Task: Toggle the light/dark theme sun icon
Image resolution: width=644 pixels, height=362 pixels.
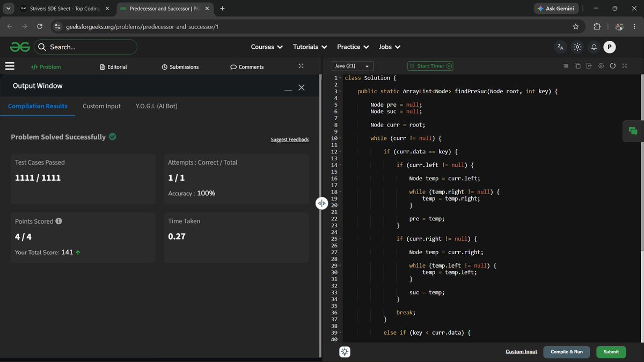Action: click(x=577, y=47)
